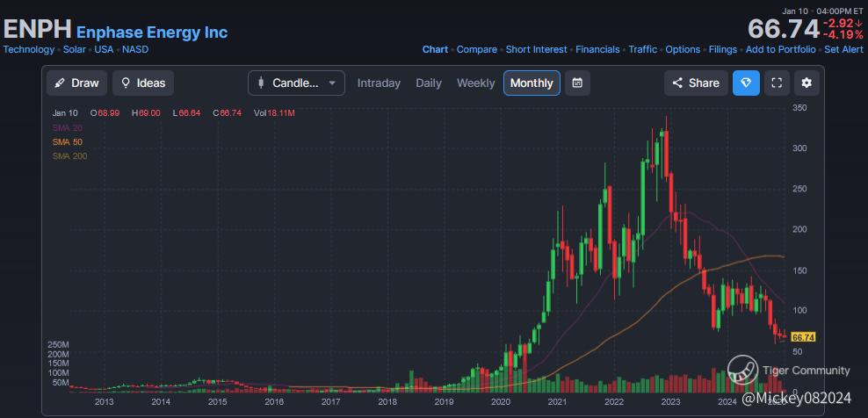Image resolution: width=868 pixels, height=418 pixels.
Task: Click the 66.74 price tag on axis
Action: click(x=803, y=337)
